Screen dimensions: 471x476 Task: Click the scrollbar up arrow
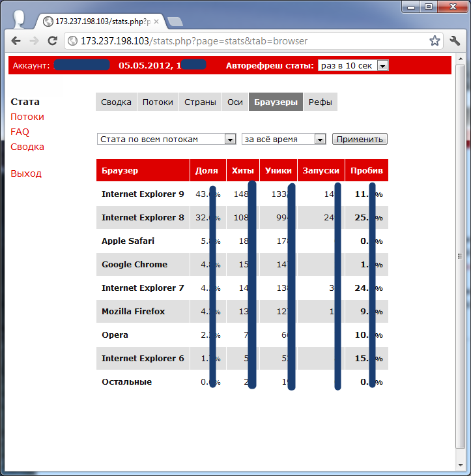pyautogui.click(x=461, y=59)
